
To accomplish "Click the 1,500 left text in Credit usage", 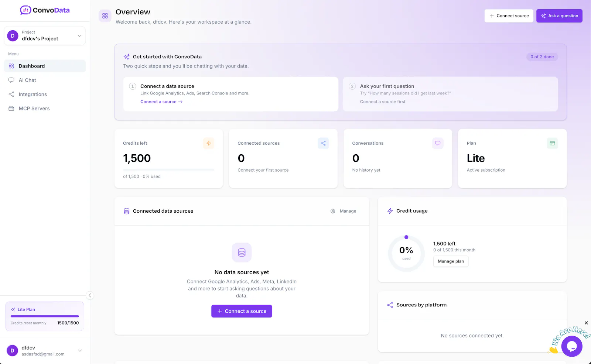I will [444, 244].
